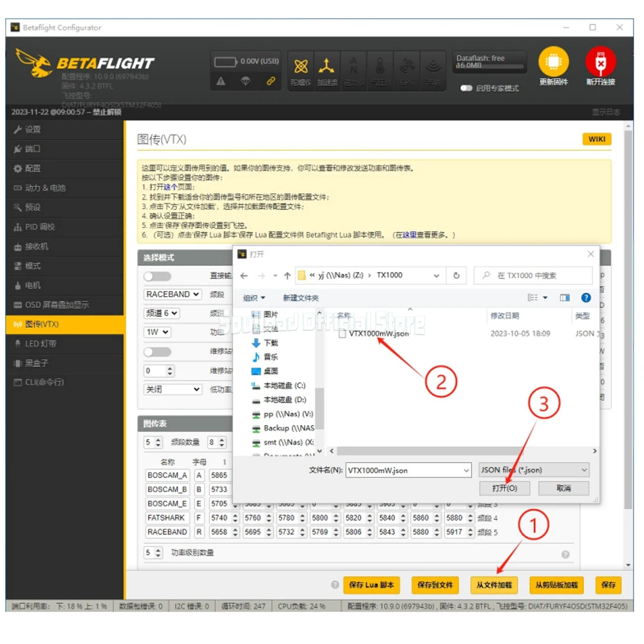Click New Folder in Open dialog
Viewport: 644px width, 644px height.
click(301, 298)
